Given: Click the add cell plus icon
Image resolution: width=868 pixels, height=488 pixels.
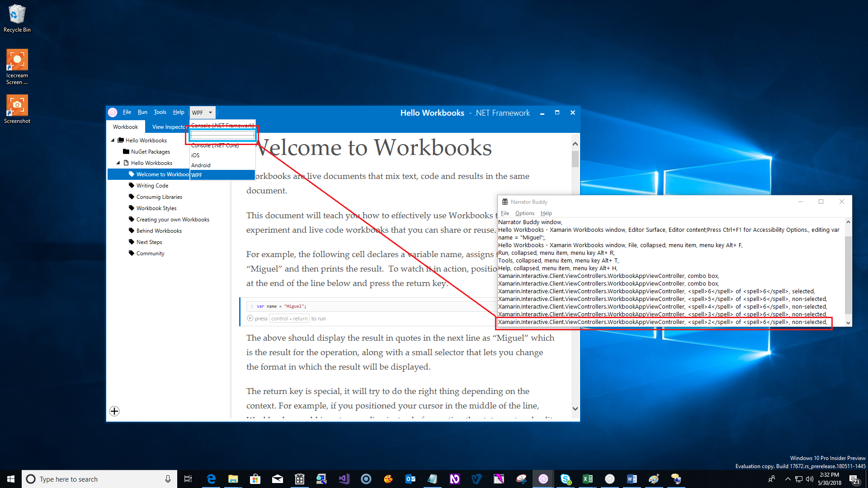Looking at the screenshot, I should pos(114,411).
